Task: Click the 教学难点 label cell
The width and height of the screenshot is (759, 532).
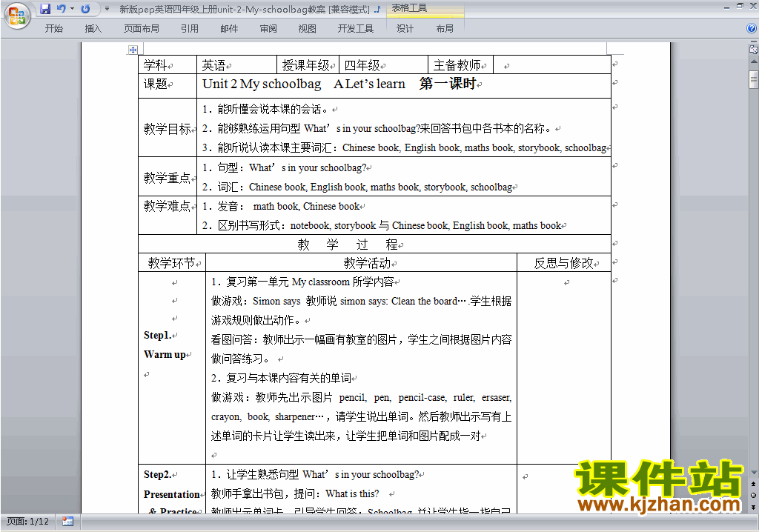Action: click(168, 215)
